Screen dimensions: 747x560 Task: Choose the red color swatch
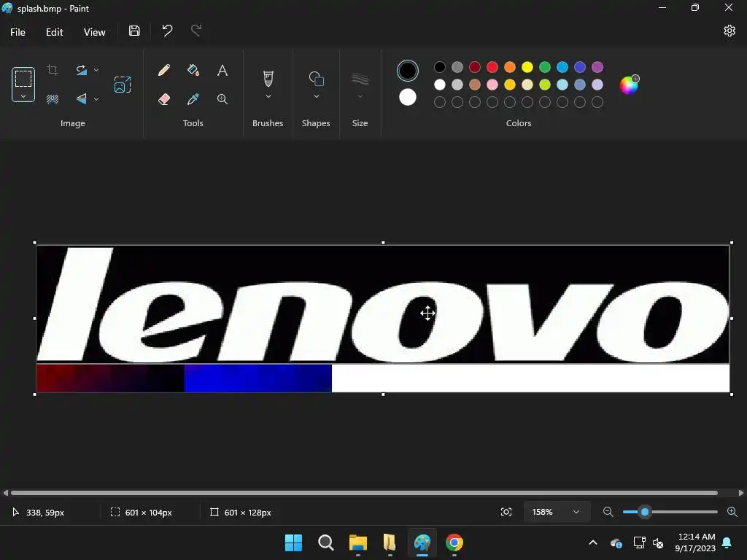coord(492,67)
